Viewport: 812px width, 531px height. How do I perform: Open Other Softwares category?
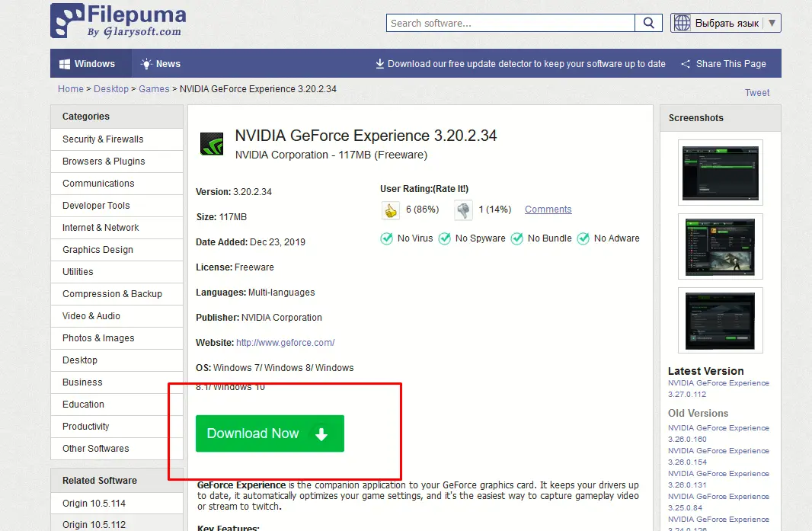[x=117, y=449]
